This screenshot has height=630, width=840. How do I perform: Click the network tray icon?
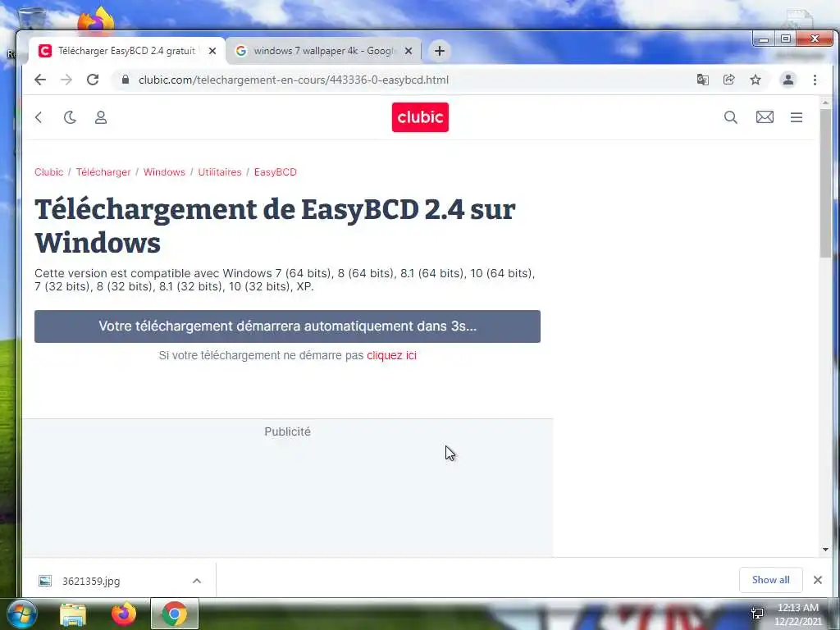757,614
